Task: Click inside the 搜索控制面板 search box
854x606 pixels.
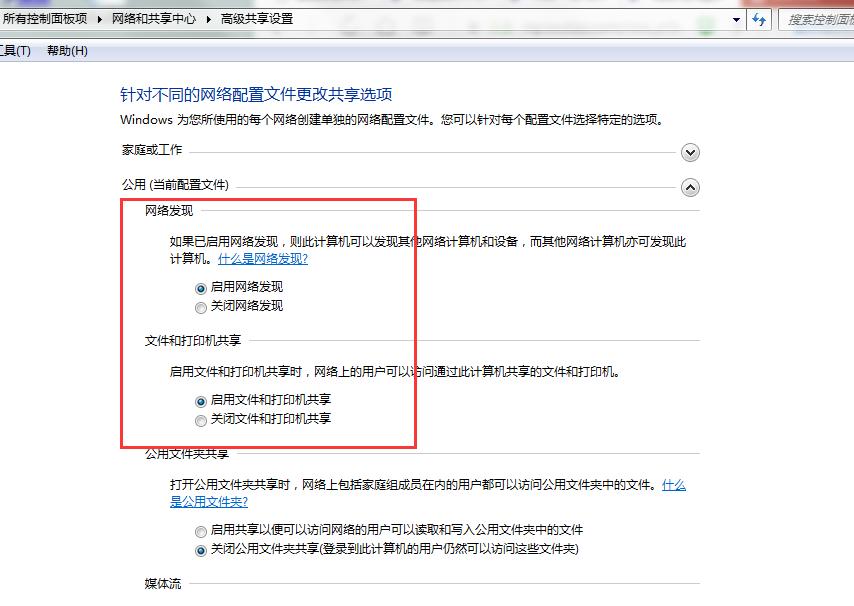Action: [x=820, y=19]
